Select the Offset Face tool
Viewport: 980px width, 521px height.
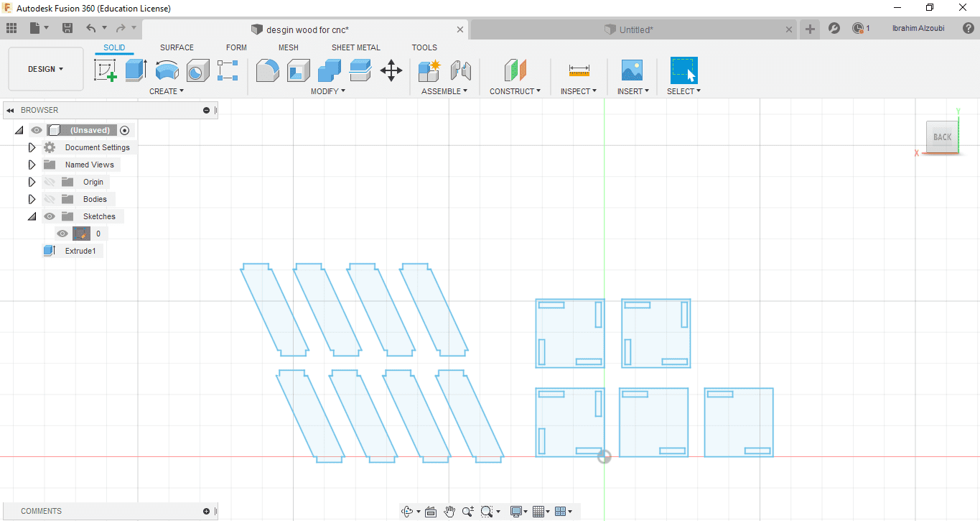[360, 70]
